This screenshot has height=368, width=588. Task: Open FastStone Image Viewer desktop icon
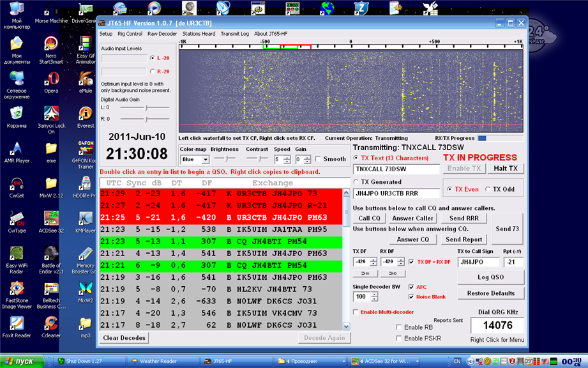click(17, 295)
